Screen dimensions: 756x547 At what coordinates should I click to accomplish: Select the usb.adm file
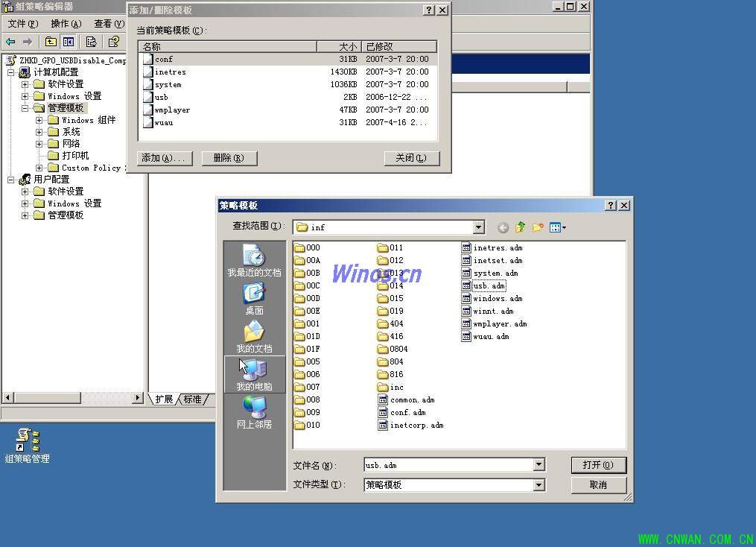(489, 286)
